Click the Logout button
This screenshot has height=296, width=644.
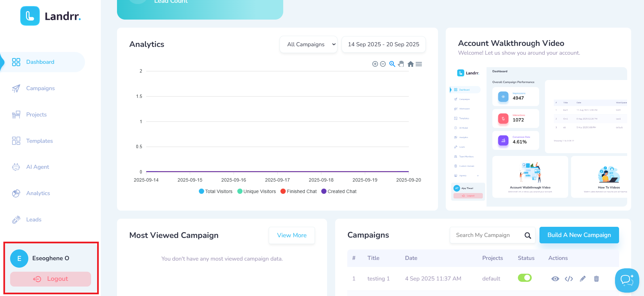pos(51,279)
